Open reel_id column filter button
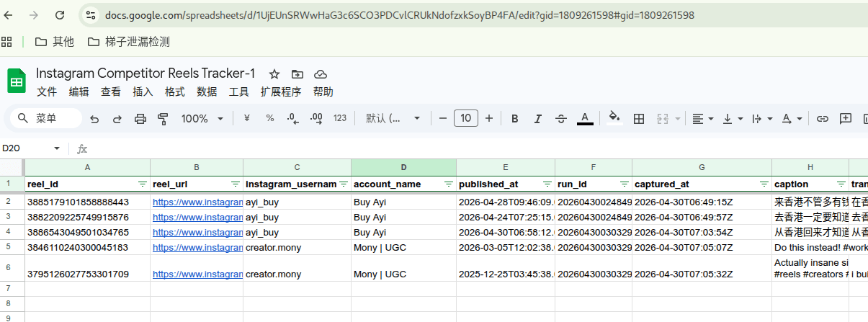Image resolution: width=868 pixels, height=322 pixels. coord(142,184)
